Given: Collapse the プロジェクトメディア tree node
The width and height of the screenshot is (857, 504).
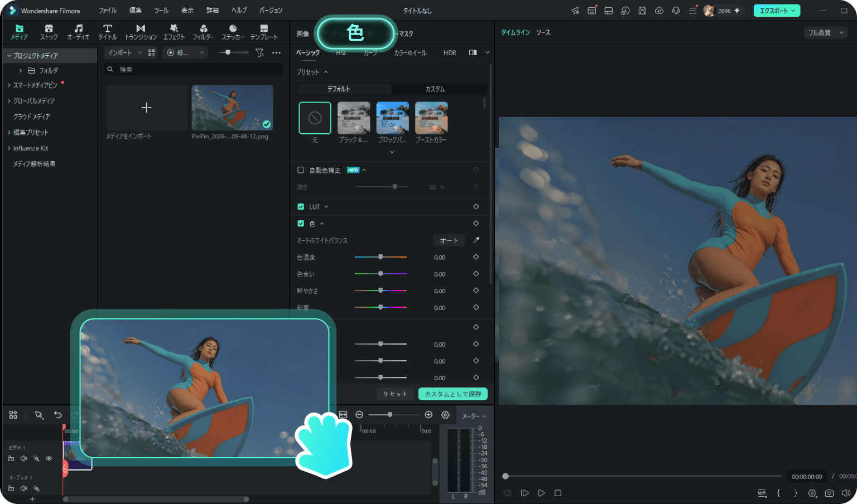Looking at the screenshot, I should pyautogui.click(x=9, y=56).
